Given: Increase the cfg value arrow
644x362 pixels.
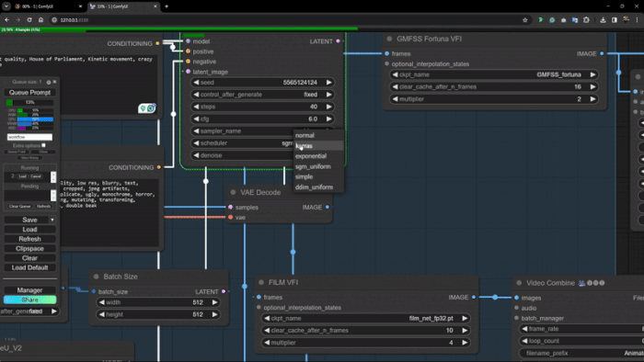Looking at the screenshot, I should click(x=329, y=119).
